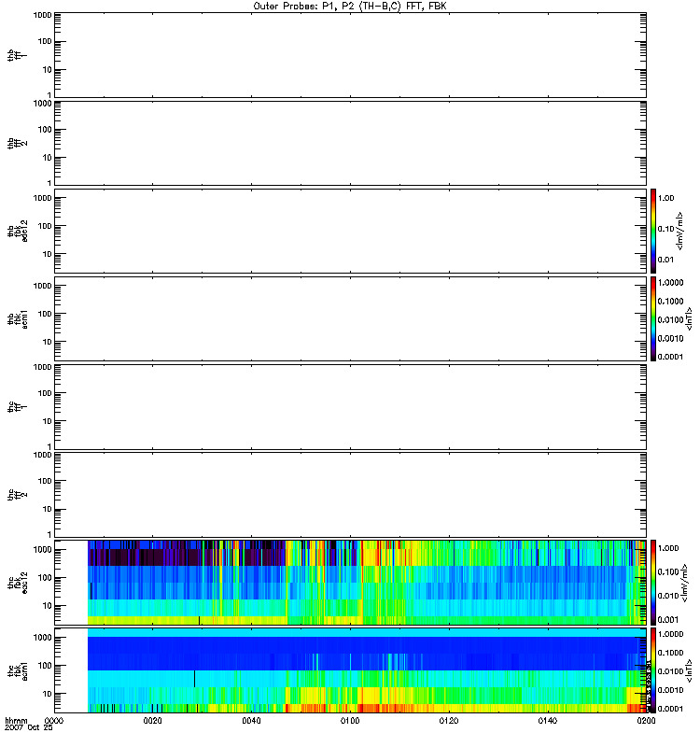Click the 0120 time axis label
This screenshot has height=747, width=700.
tap(449, 720)
